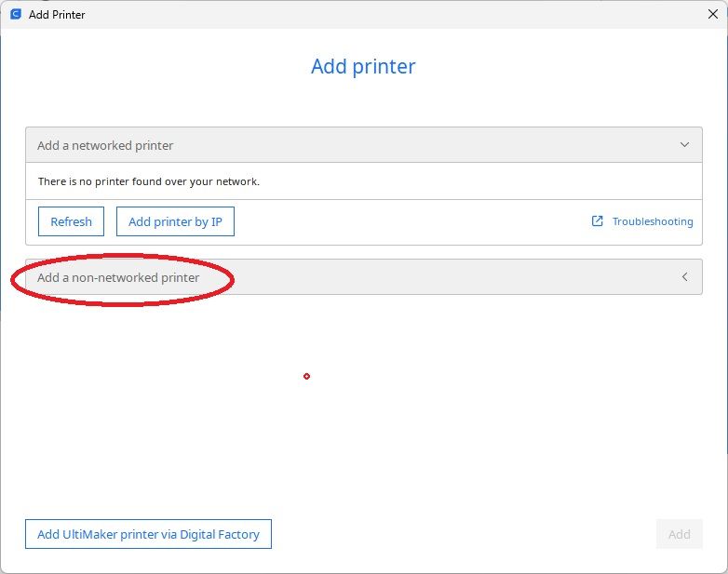This screenshot has height=574, width=728.
Task: Open the Troubleshooting link
Action: coord(653,221)
